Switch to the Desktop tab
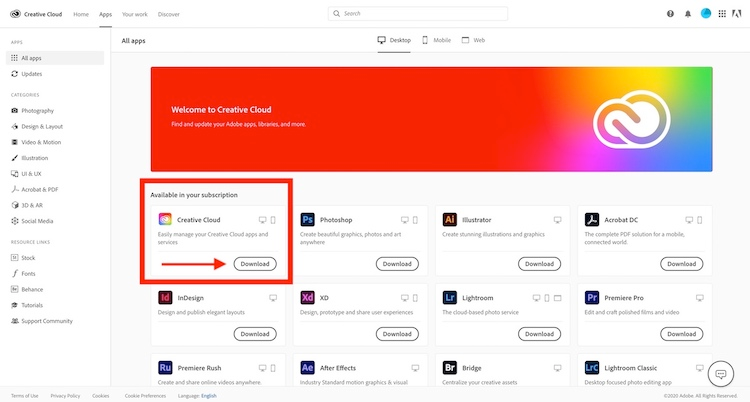 394,40
